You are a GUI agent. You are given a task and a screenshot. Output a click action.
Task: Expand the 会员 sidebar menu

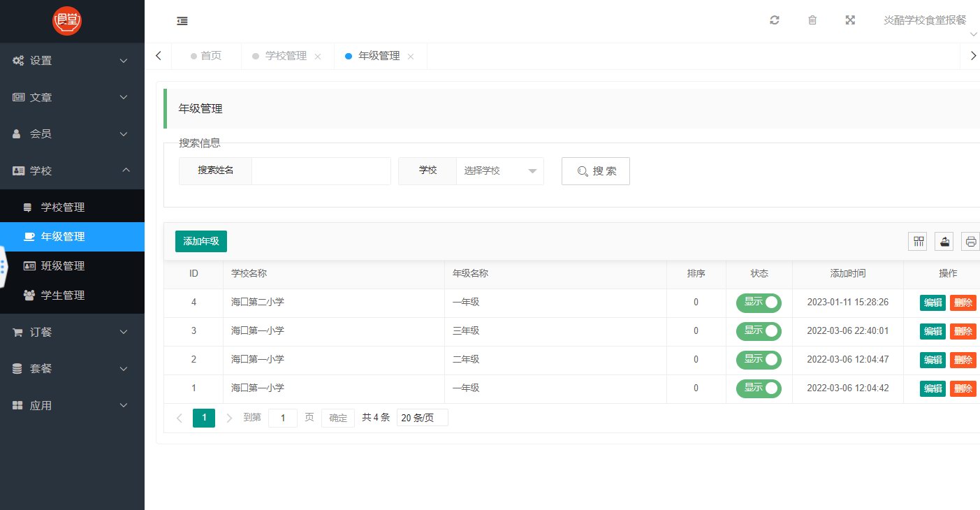[72, 134]
